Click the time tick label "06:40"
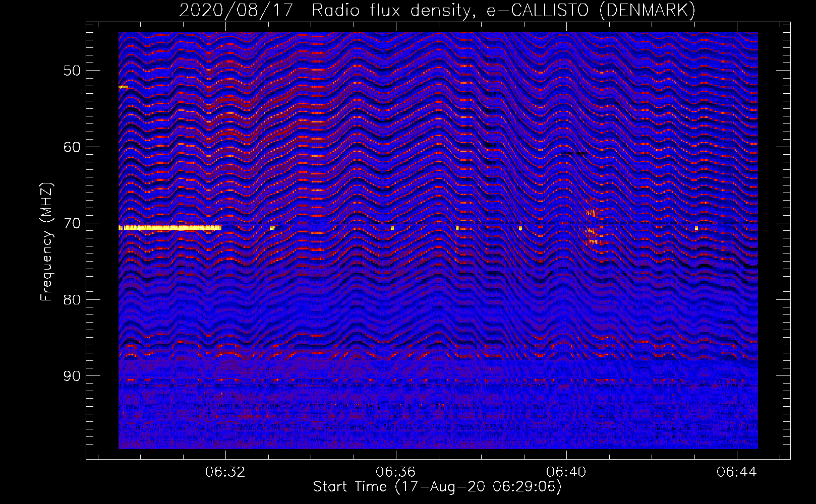This screenshot has height=504, width=816. (x=566, y=472)
